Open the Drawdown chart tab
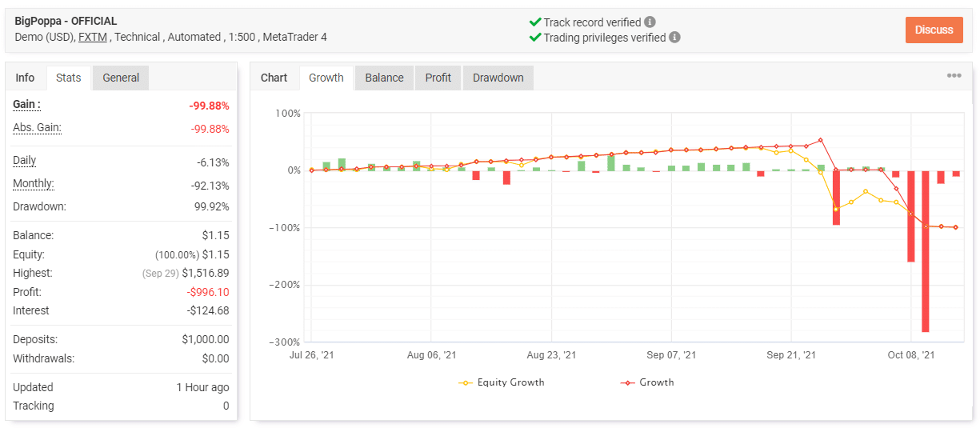The height and width of the screenshot is (428, 980). pyautogui.click(x=498, y=78)
